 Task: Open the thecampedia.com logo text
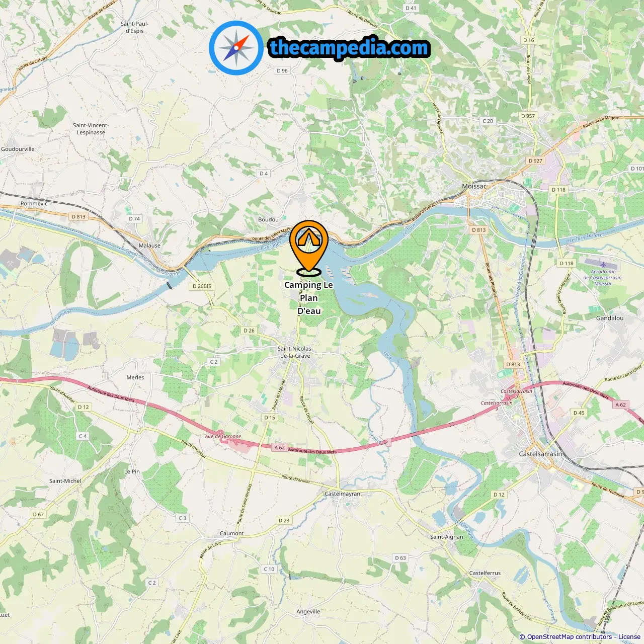coord(349,48)
